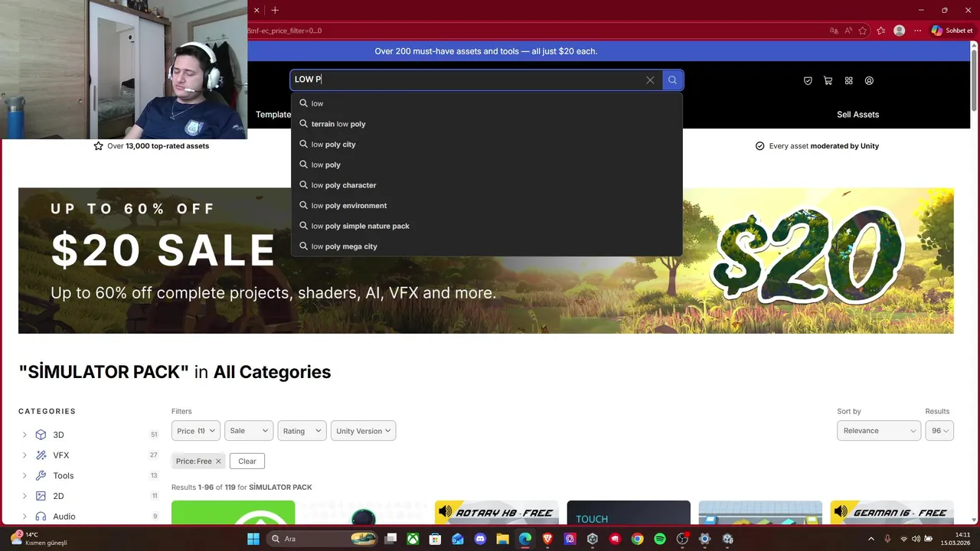Open browser profile avatar icon
Viewport: 980px width, 551px height.
899,31
